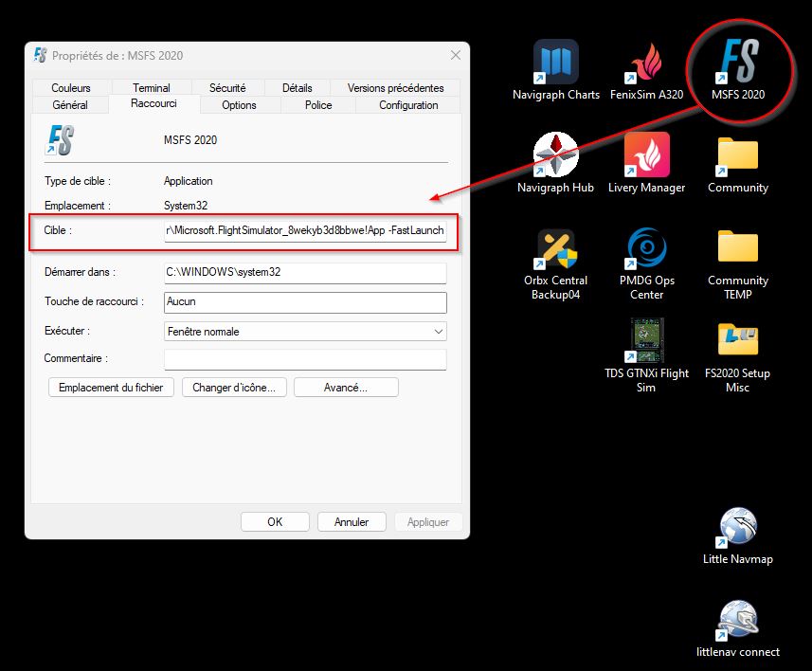Click the FS icon in the dialog title bar
This screenshot has height=671, width=812.
click(x=40, y=55)
